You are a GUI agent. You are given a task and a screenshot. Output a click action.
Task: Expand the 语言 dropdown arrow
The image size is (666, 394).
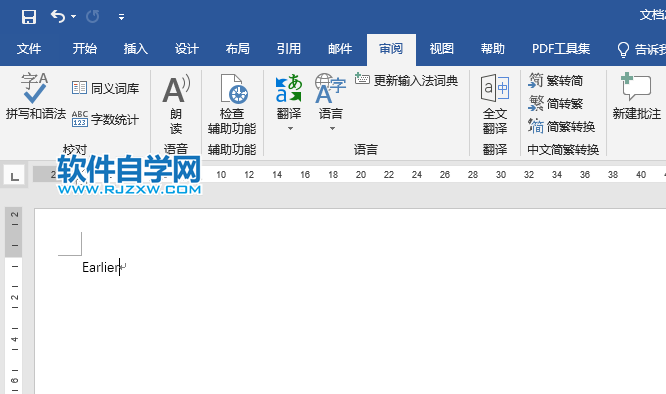[x=333, y=128]
